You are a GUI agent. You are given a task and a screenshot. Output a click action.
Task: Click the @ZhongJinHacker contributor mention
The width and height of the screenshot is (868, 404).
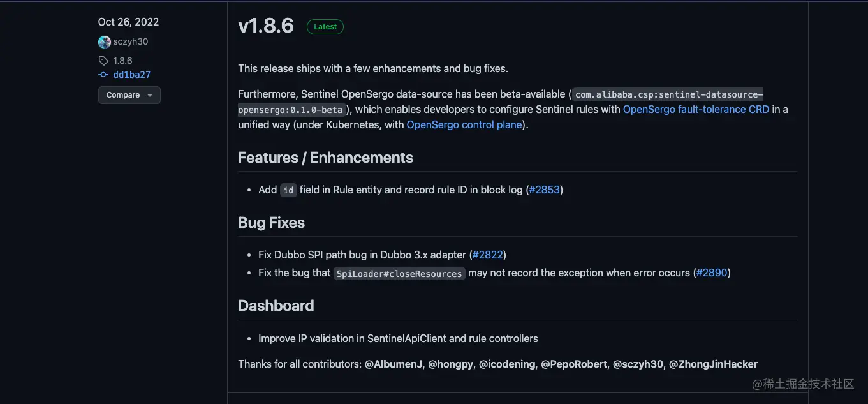coord(713,364)
